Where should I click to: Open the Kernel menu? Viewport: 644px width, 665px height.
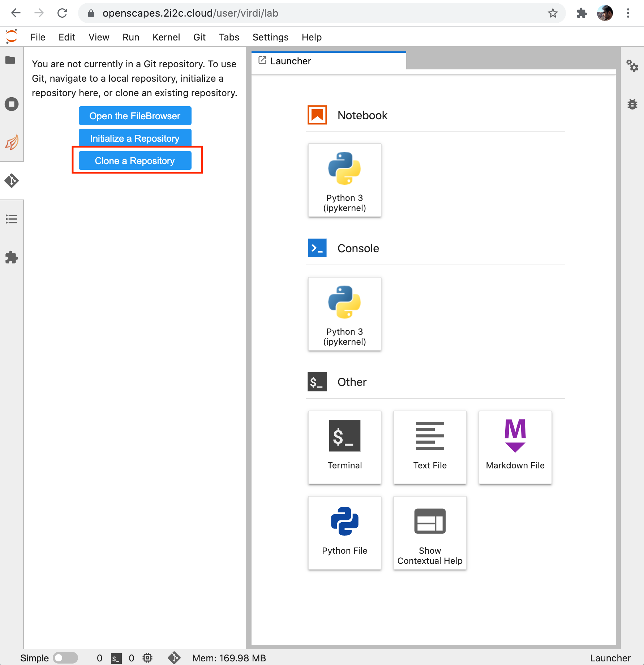click(166, 37)
